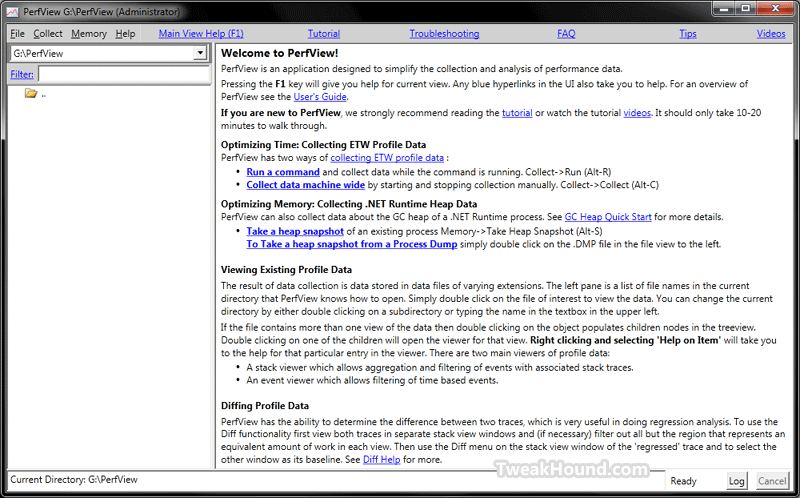
Task: Click the 'Run a command' link
Action: 283,172
